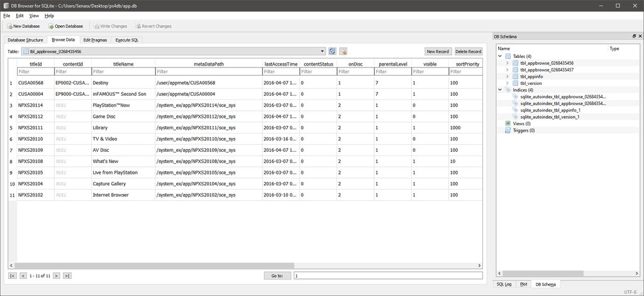
Task: Select the sqlite_autoindex_tbl_version_1 index
Action: coord(549,117)
